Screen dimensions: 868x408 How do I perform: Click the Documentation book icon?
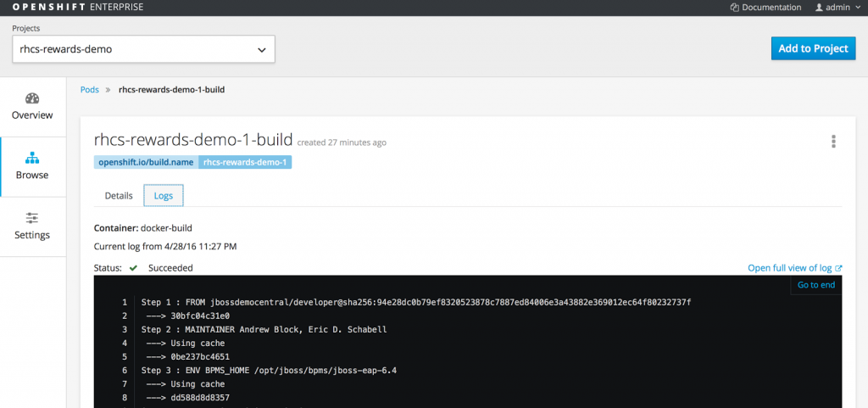735,8
